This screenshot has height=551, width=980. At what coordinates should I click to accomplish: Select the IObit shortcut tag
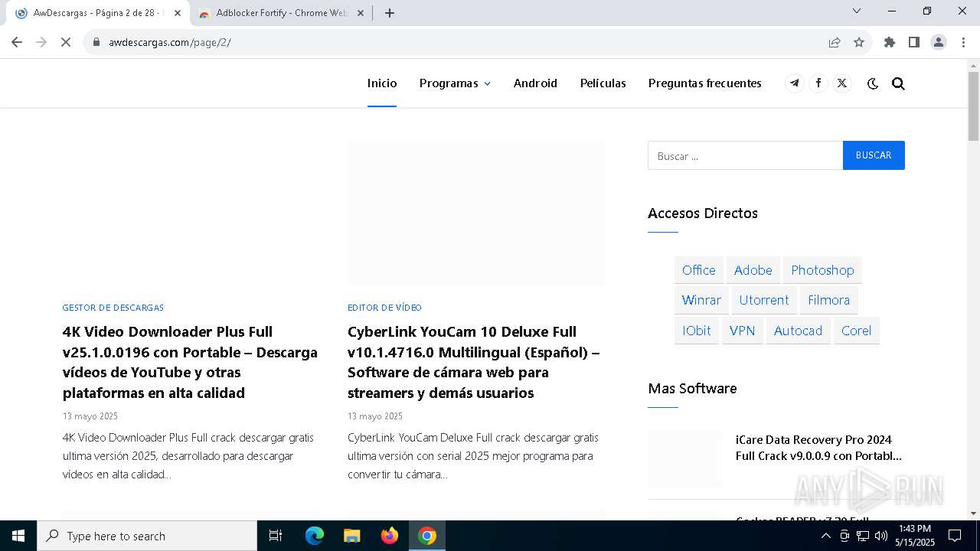pos(697,331)
